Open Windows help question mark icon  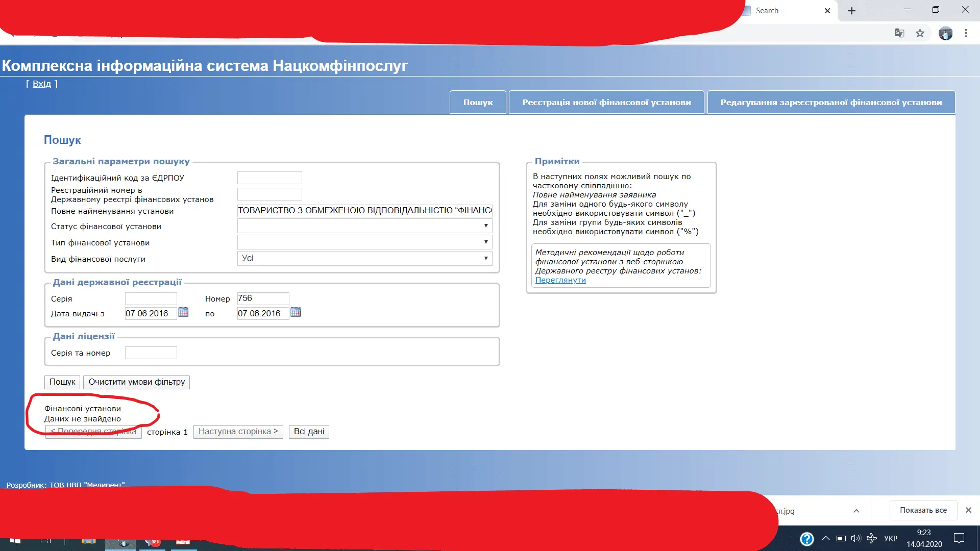click(807, 539)
